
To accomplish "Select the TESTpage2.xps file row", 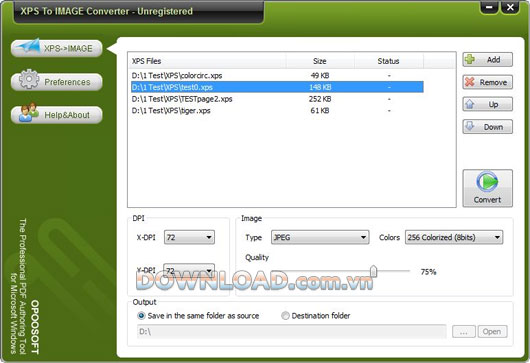I will click(277, 99).
